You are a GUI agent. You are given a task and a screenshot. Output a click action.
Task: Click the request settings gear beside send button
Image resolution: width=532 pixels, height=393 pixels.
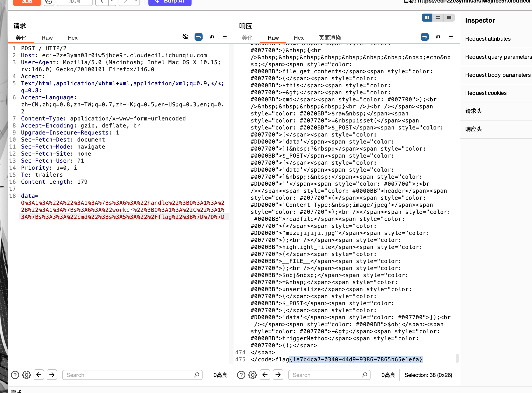coord(49,2)
